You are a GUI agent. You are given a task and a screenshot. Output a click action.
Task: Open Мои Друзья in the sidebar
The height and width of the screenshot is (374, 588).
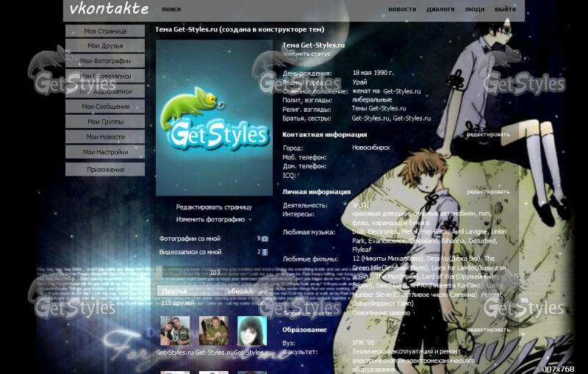pos(105,46)
